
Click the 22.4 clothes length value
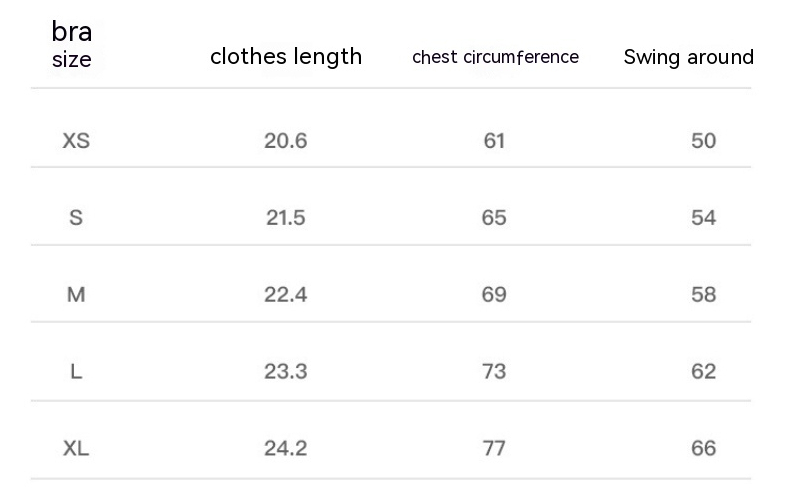click(x=285, y=295)
